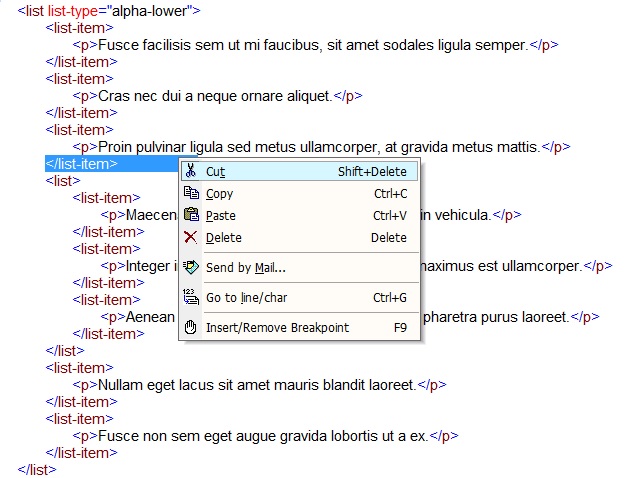The height and width of the screenshot is (478, 630).
Task: Click the Send by Mail envelope icon
Action: point(191,267)
